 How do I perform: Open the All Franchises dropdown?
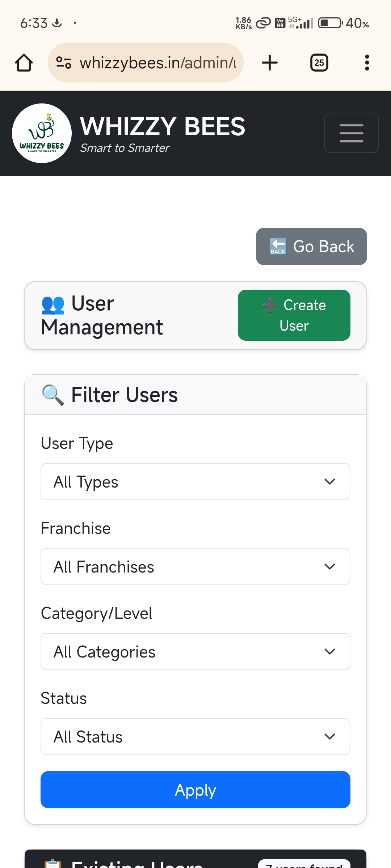pos(195,566)
